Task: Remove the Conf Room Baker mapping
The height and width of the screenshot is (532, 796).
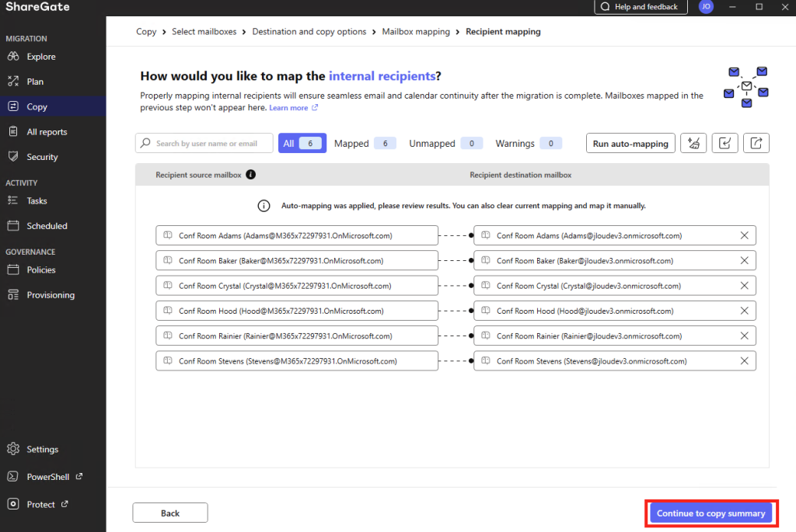Action: [744, 261]
